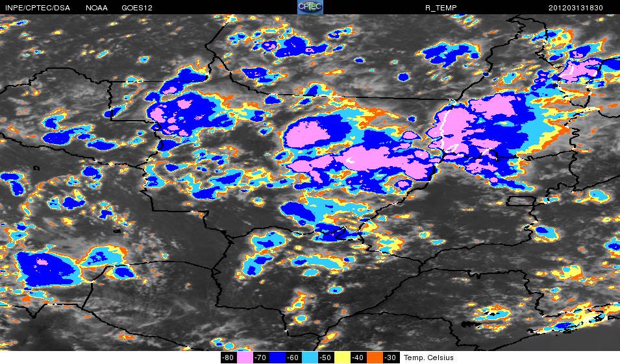Select the dark blue -70 to -60 legend swatch
620x364 pixels.
click(x=277, y=358)
